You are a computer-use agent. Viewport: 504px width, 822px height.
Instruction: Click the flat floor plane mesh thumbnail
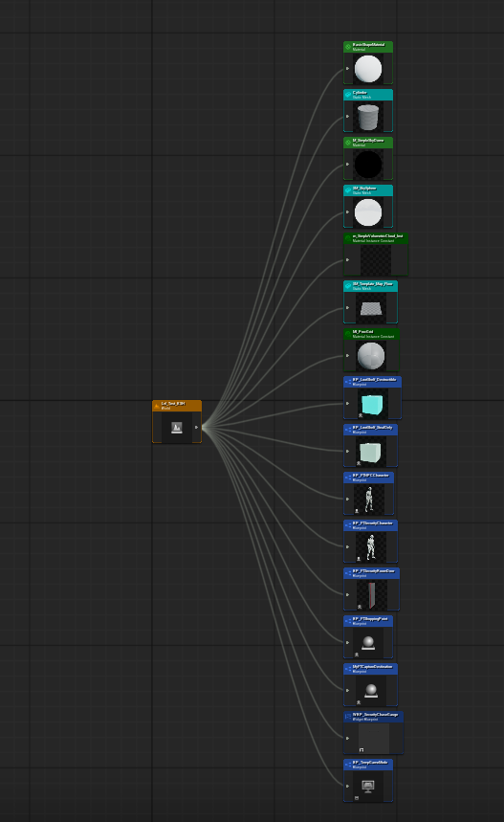click(371, 308)
